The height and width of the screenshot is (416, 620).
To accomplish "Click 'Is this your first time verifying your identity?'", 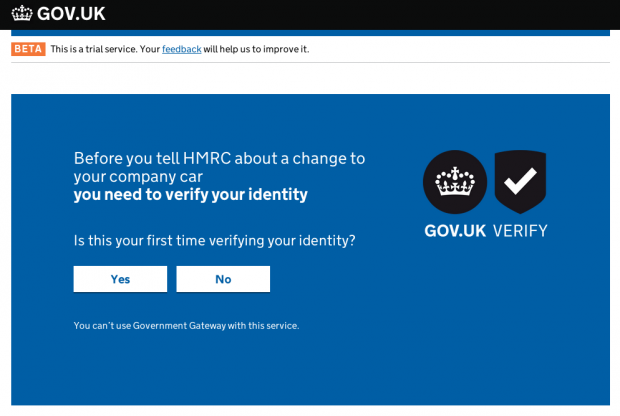I will pos(214,240).
